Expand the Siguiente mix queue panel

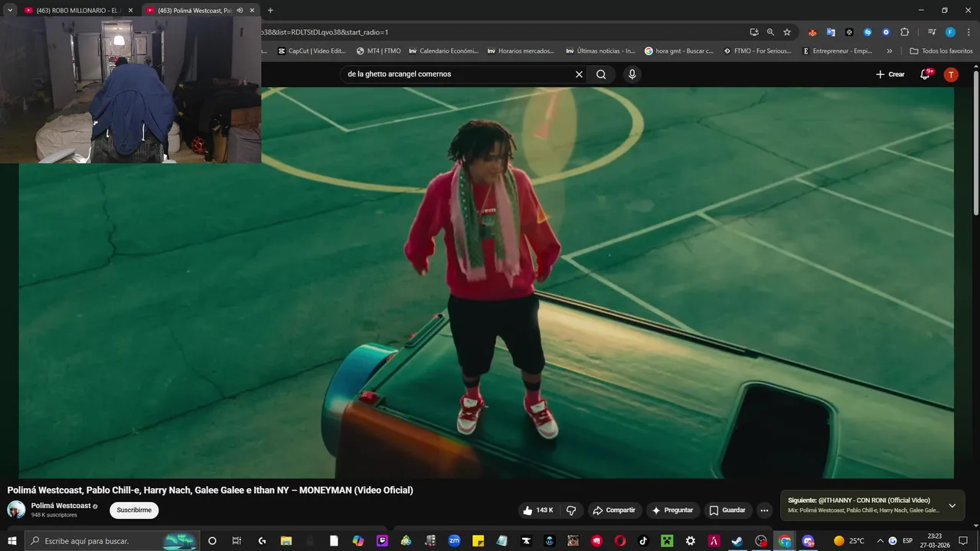(x=952, y=505)
